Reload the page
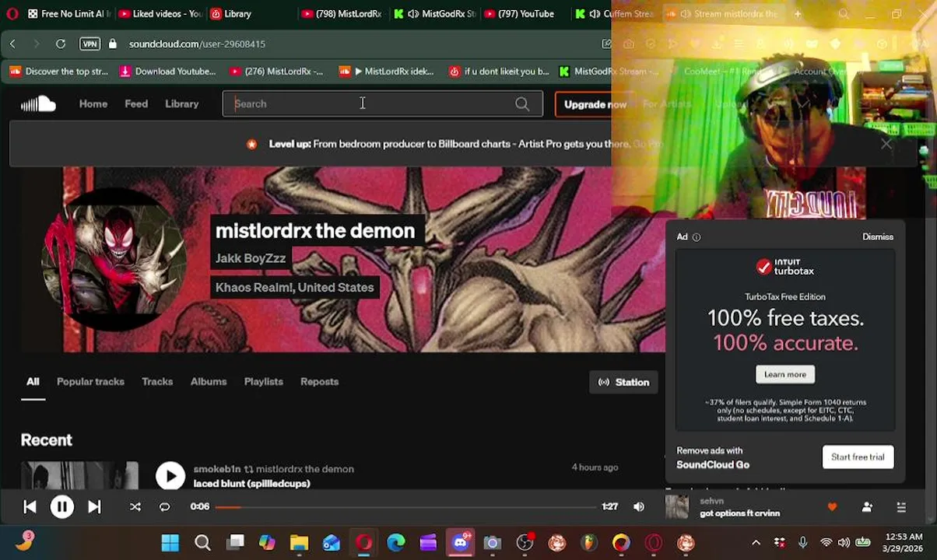This screenshot has width=937, height=560. (x=60, y=44)
